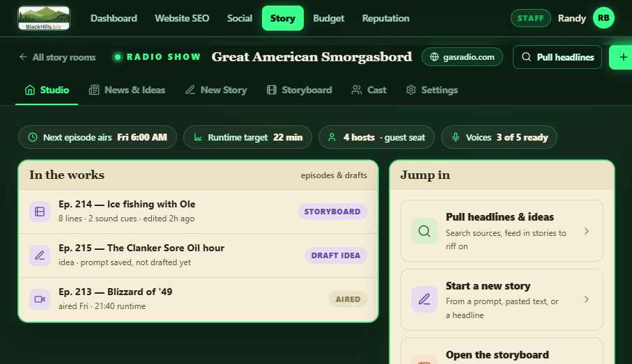Open Ep. 214 Ice fishing with Ole
This screenshot has width=632, height=364.
[199, 212]
